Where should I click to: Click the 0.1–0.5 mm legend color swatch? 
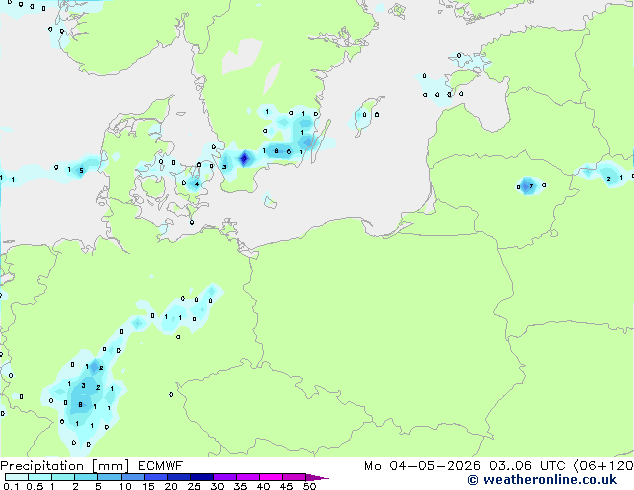click(x=17, y=477)
